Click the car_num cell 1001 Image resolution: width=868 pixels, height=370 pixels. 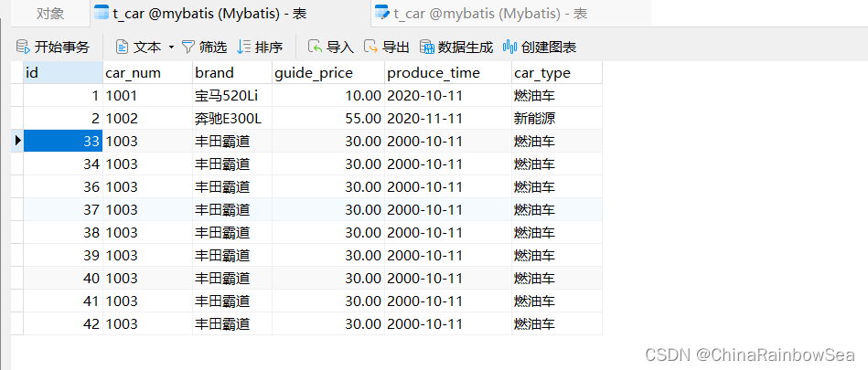click(x=148, y=96)
